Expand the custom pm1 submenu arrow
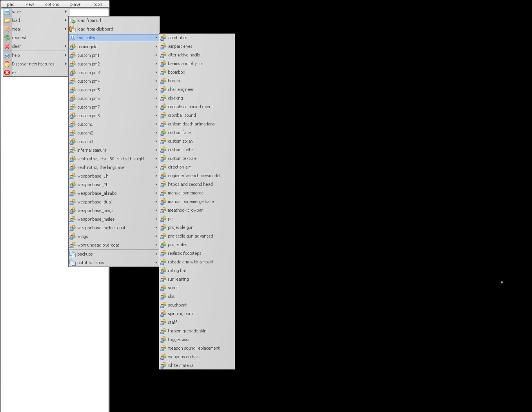The height and width of the screenshot is (412, 532). (x=156, y=55)
